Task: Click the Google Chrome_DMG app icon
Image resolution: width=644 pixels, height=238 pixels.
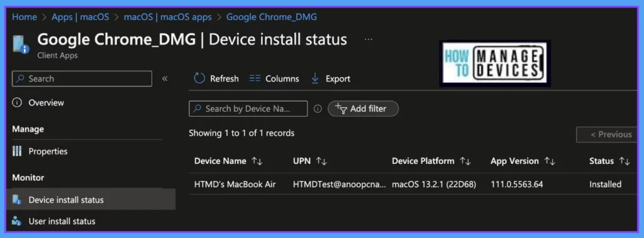Action: [20, 45]
